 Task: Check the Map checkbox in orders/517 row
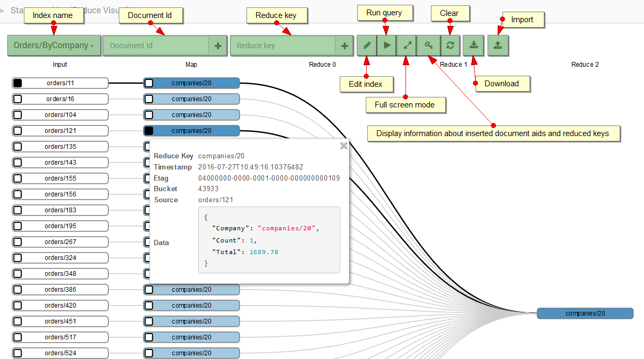pos(149,337)
